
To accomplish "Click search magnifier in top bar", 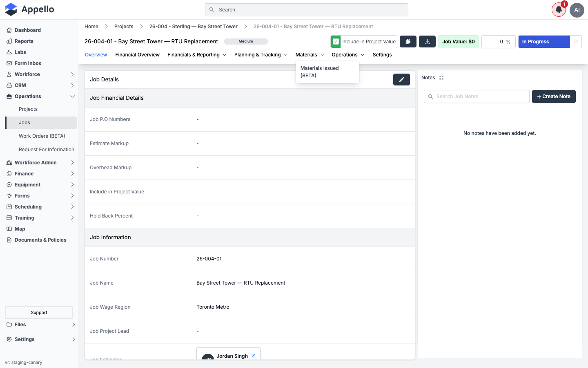I will pos(212,10).
